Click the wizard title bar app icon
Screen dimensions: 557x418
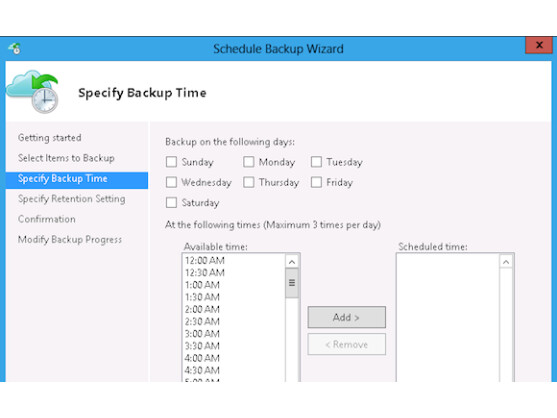click(15, 48)
